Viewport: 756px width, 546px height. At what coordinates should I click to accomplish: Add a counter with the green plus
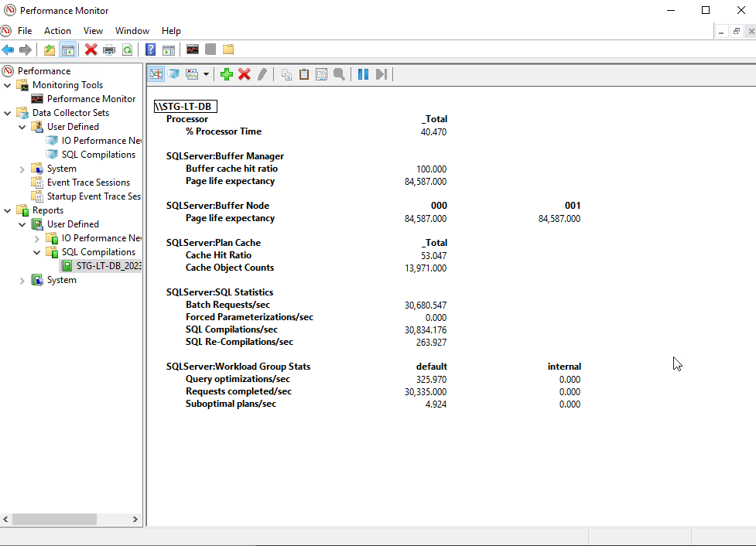[x=227, y=74]
